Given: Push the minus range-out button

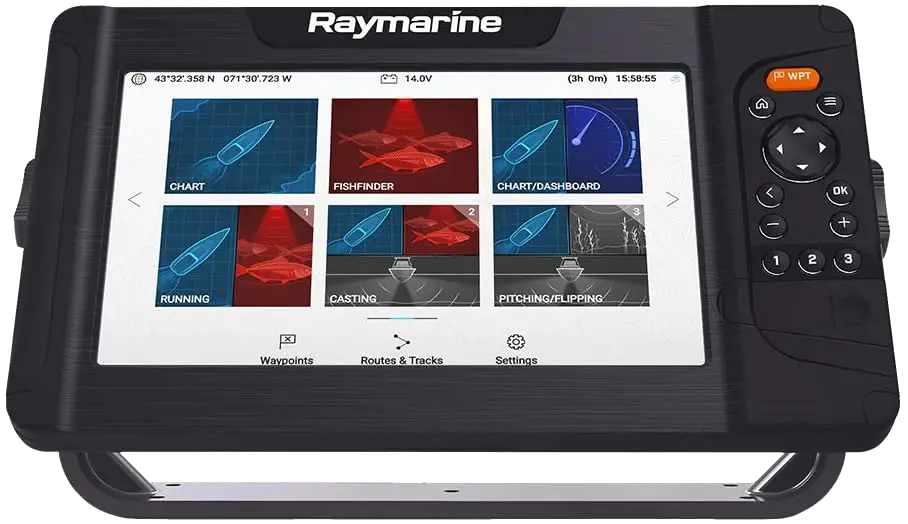Looking at the screenshot, I should pos(773,225).
